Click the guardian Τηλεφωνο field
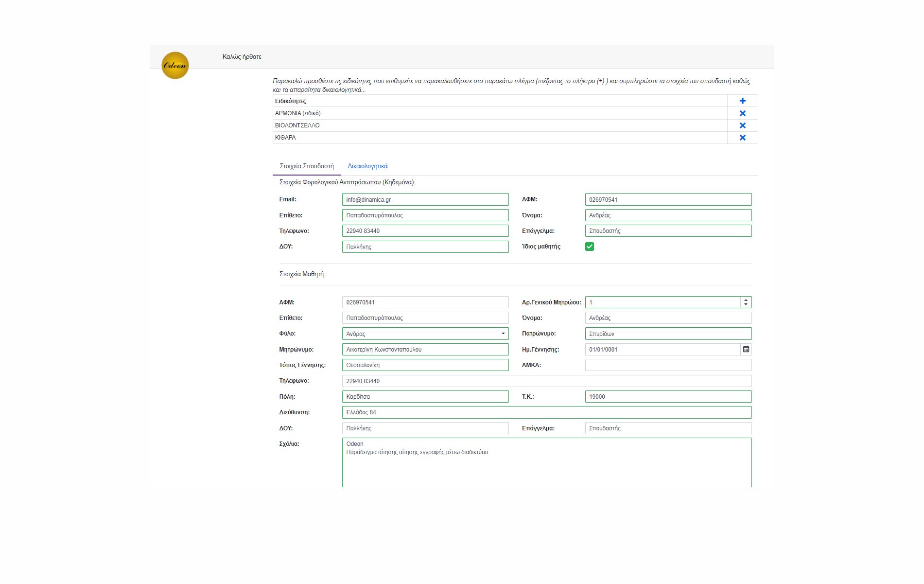 [425, 230]
